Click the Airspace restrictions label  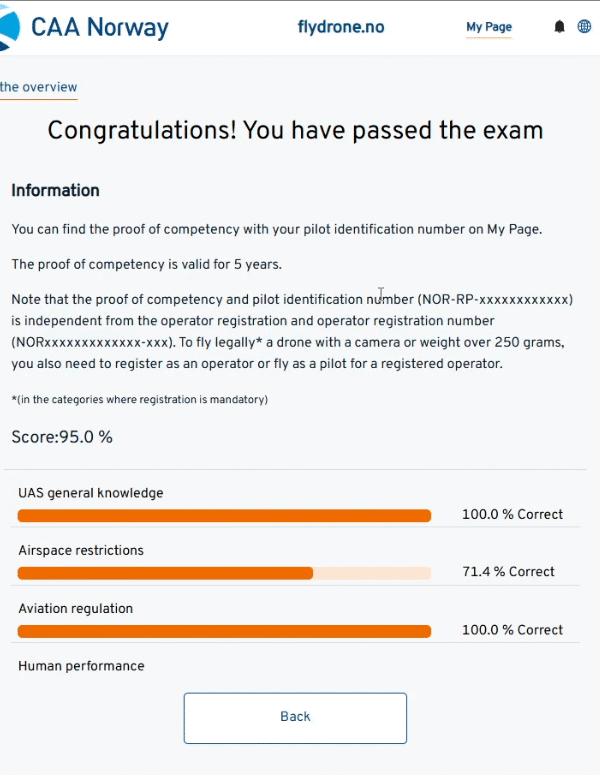click(x=81, y=551)
